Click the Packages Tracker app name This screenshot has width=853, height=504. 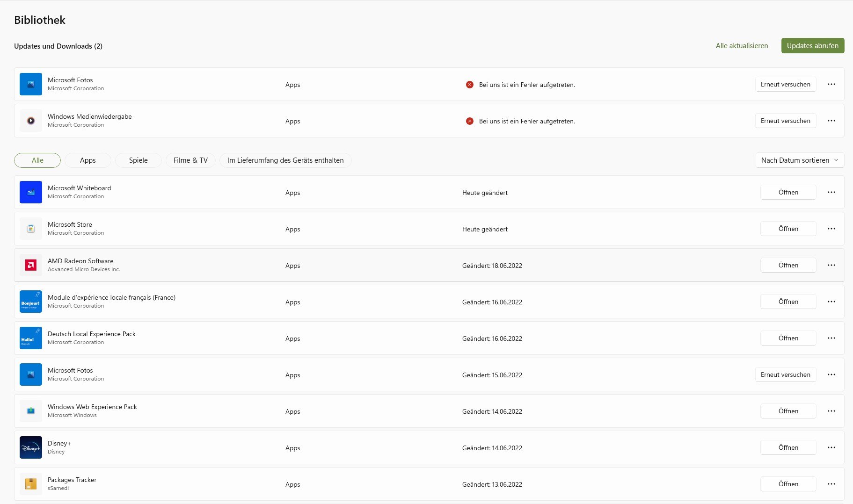click(x=72, y=480)
